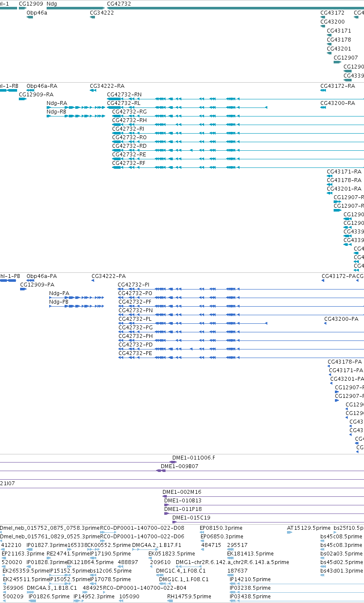Select the Ndg-PA protein label
The width and height of the screenshot is (364, 603).
(x=59, y=293)
